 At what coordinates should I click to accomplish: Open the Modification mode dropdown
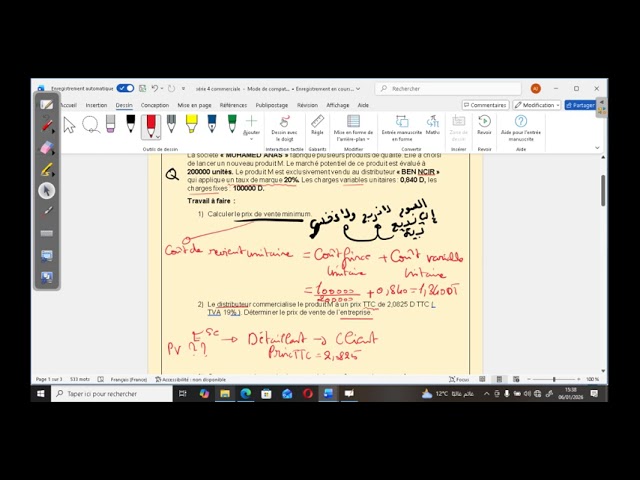pos(537,105)
